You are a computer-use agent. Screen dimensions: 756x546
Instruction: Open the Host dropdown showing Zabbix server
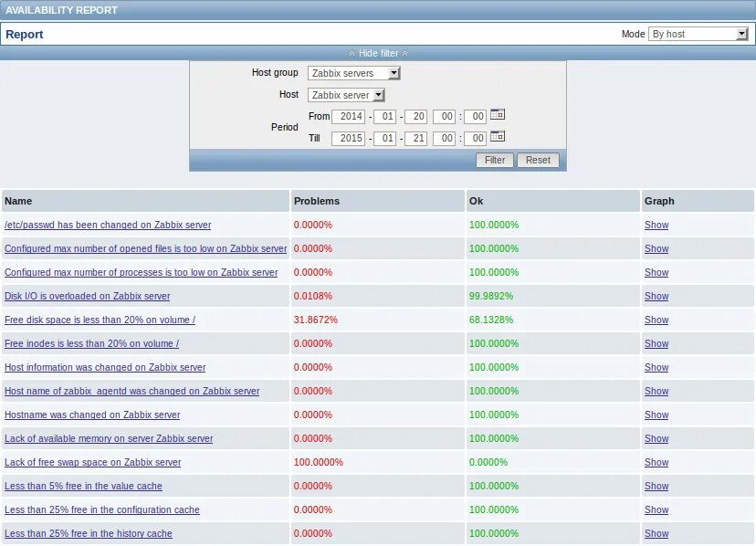click(x=346, y=95)
